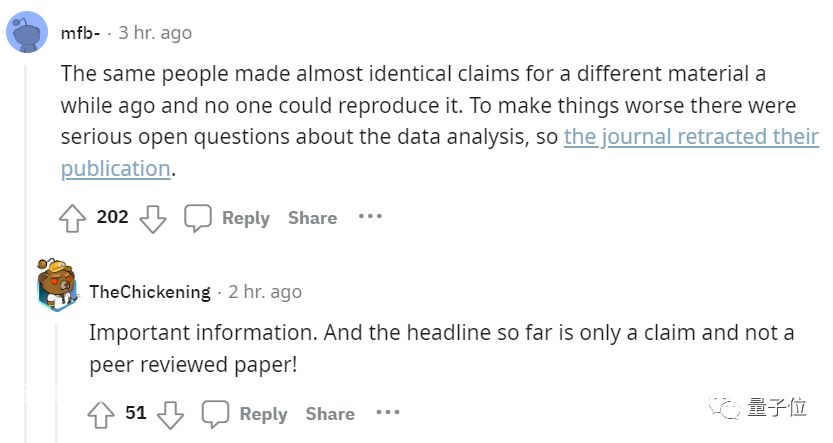Image resolution: width=833 pixels, height=443 pixels.
Task: Click the username TheChickening
Action: [x=150, y=292]
